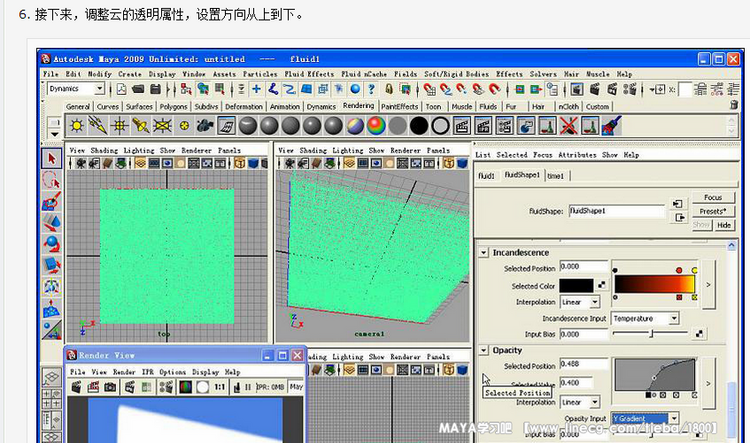Click the Open Scene folder icon

[138, 89]
